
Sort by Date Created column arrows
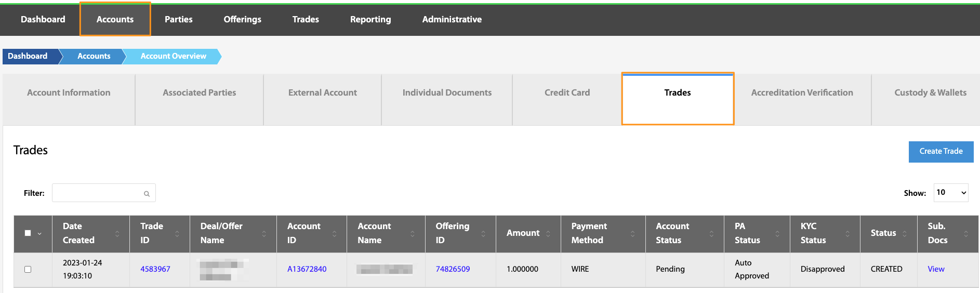[x=117, y=234]
